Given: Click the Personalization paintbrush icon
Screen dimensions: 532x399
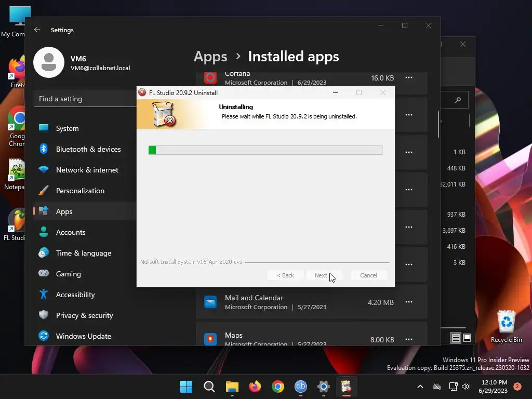Looking at the screenshot, I should tap(44, 190).
